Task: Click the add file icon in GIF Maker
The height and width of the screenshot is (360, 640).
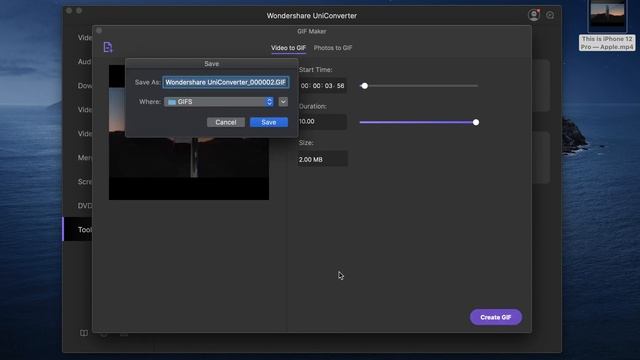Action: coord(108,47)
